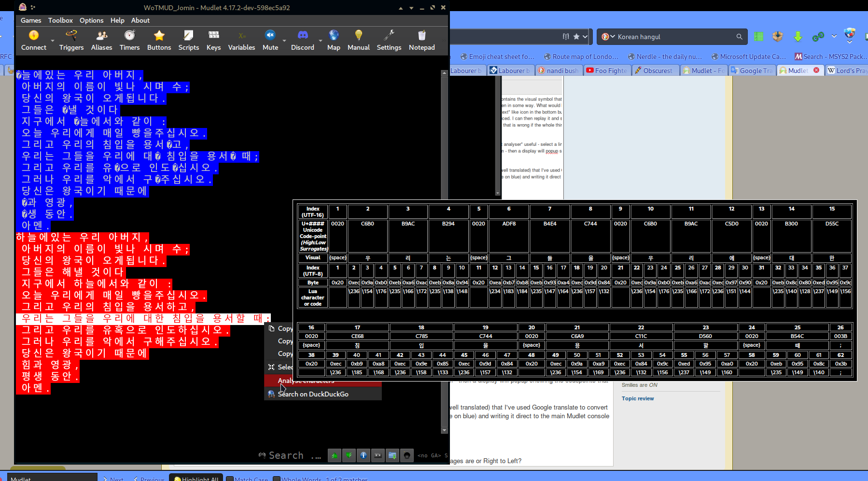Open the Nerdle daily bookmark

click(665, 57)
